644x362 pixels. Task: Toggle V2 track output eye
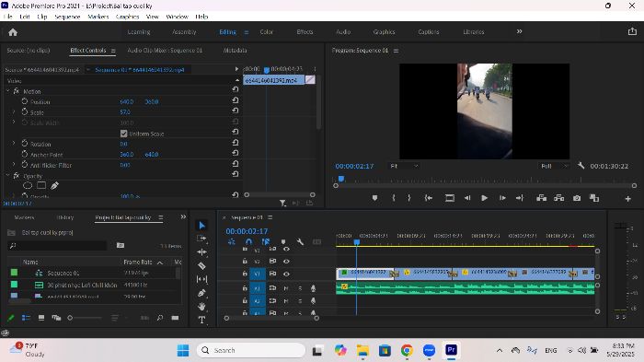pos(286,262)
